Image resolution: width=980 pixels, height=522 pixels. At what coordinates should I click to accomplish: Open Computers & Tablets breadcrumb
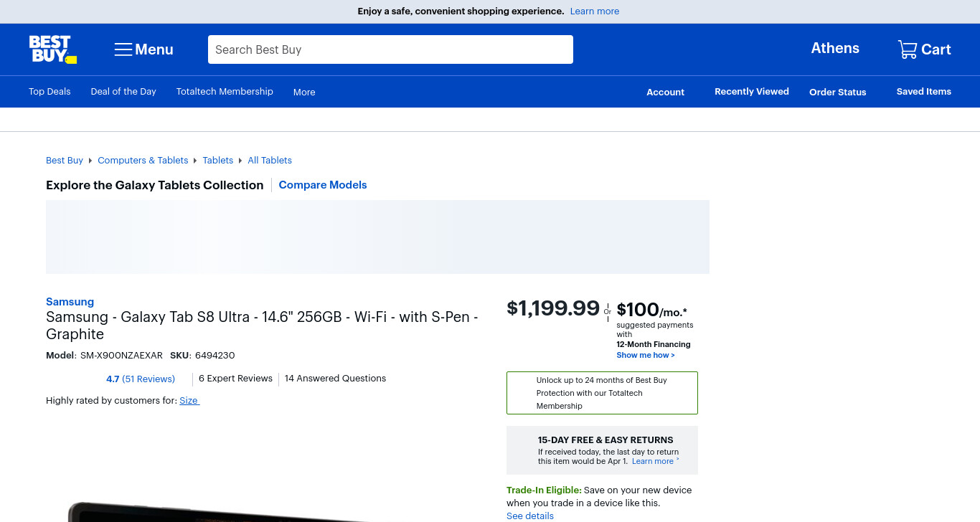point(143,160)
